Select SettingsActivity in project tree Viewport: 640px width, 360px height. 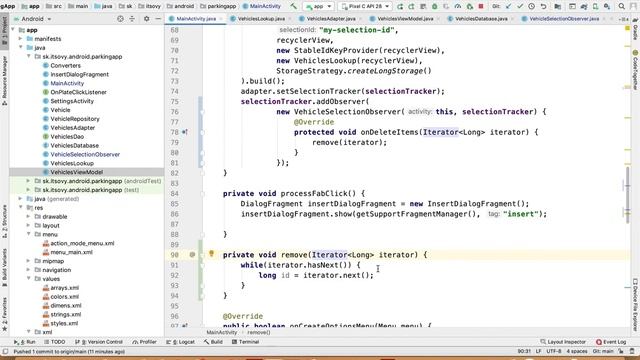tap(72, 101)
